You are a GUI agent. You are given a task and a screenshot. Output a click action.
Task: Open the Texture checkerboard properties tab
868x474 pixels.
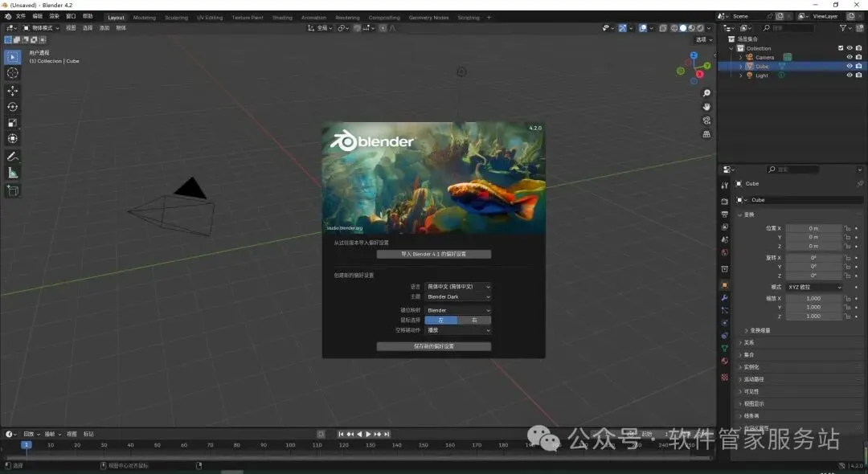pos(725,378)
